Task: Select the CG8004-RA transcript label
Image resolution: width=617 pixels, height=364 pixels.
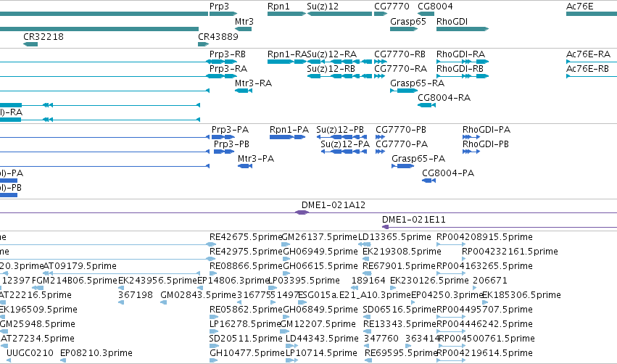Action: pyautogui.click(x=444, y=98)
